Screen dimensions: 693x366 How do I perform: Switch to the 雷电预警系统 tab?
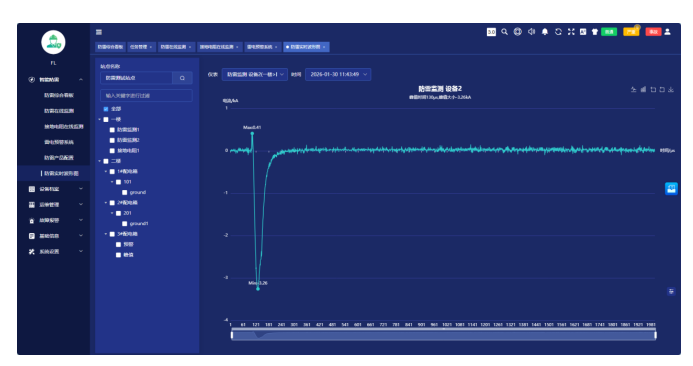[x=263, y=47]
